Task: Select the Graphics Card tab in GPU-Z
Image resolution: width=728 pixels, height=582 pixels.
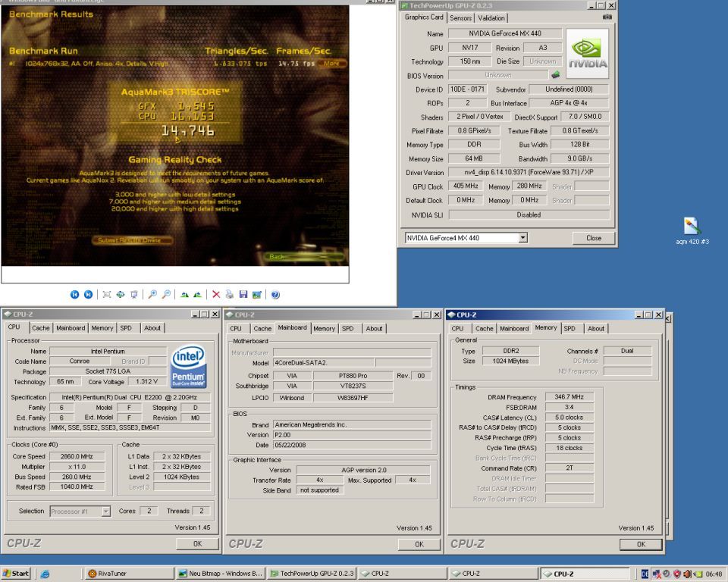Action: click(424, 17)
